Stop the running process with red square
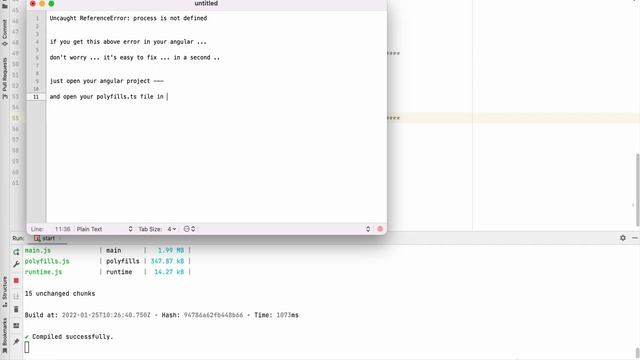 point(16,280)
